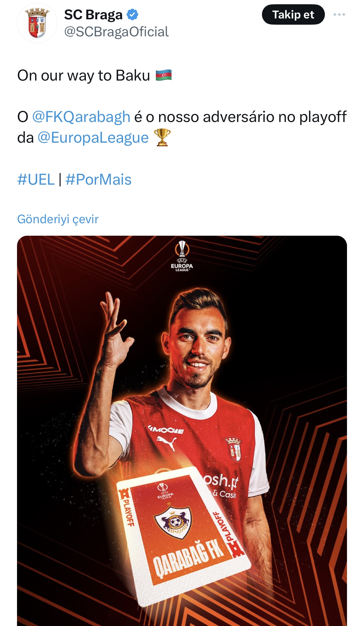Screen dimensions: 364x626
Task: Click the blue verified badge
Action: tap(132, 14)
